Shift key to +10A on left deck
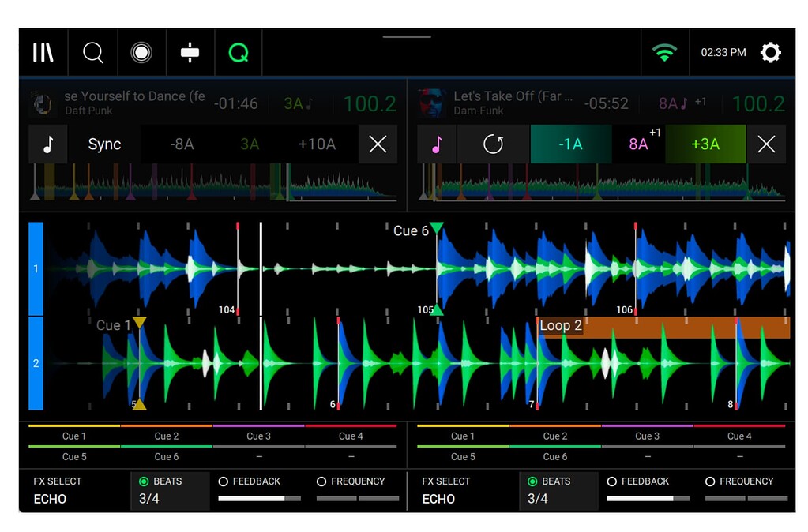 pos(318,144)
